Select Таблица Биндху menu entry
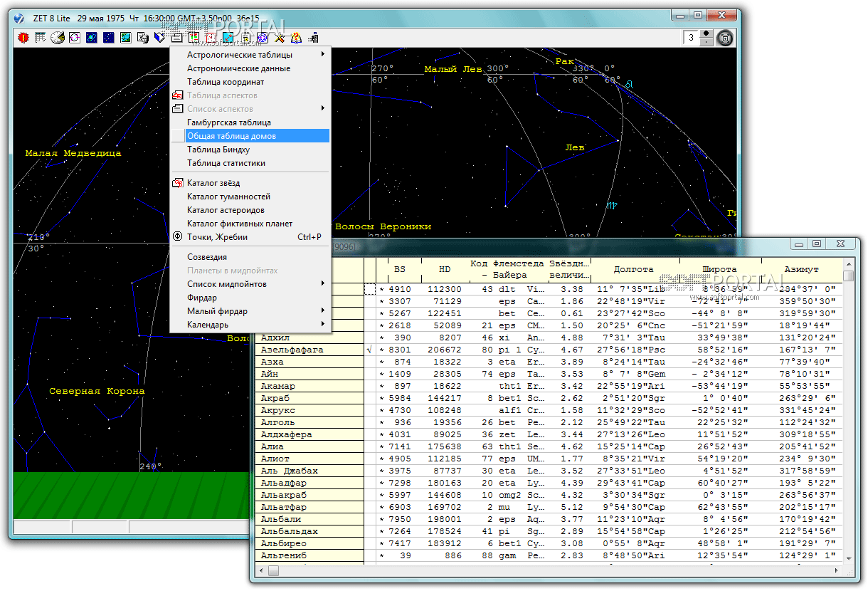868x591 pixels. [250, 150]
